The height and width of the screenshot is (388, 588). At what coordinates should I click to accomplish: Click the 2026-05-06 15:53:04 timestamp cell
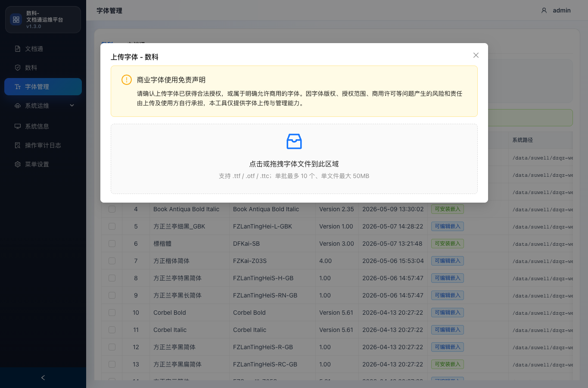point(393,261)
